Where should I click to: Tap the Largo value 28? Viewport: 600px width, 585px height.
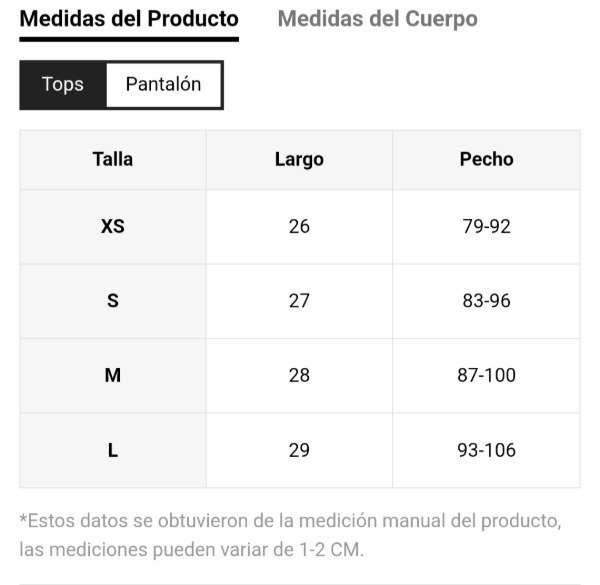point(299,375)
